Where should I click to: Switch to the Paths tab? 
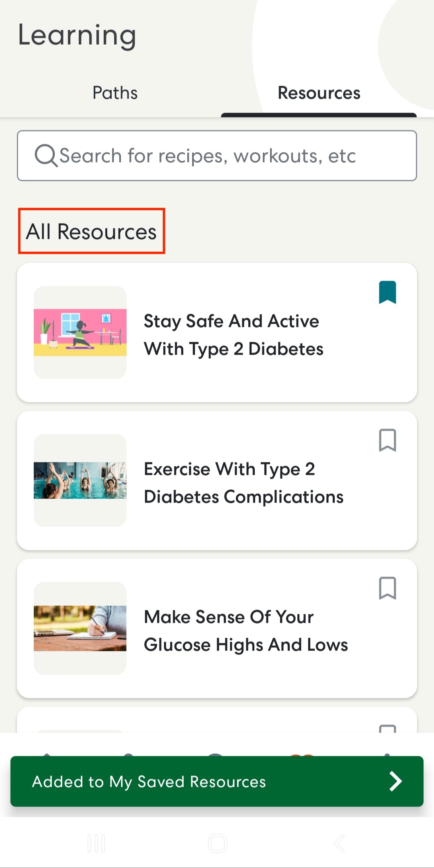click(x=115, y=93)
